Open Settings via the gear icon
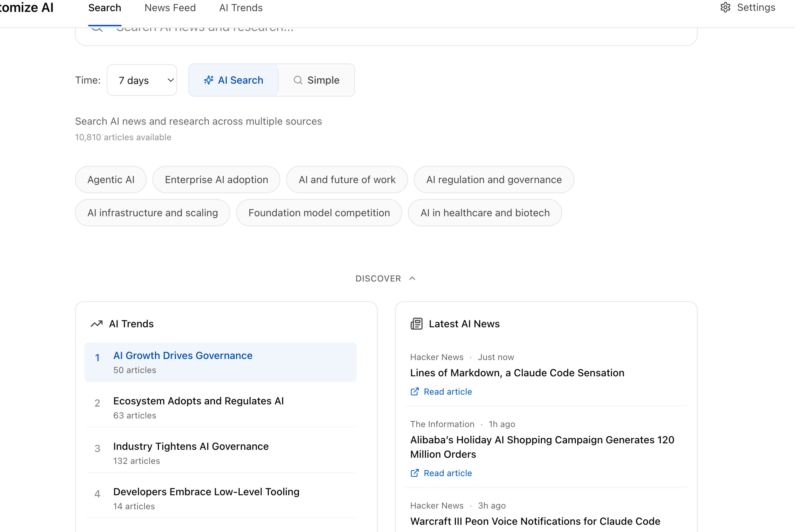This screenshot has height=532, width=795. tap(725, 8)
